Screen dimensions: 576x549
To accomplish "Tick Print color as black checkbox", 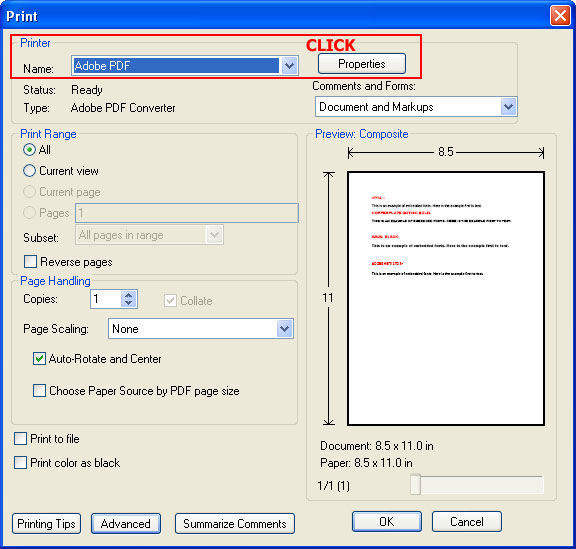I will click(x=20, y=463).
